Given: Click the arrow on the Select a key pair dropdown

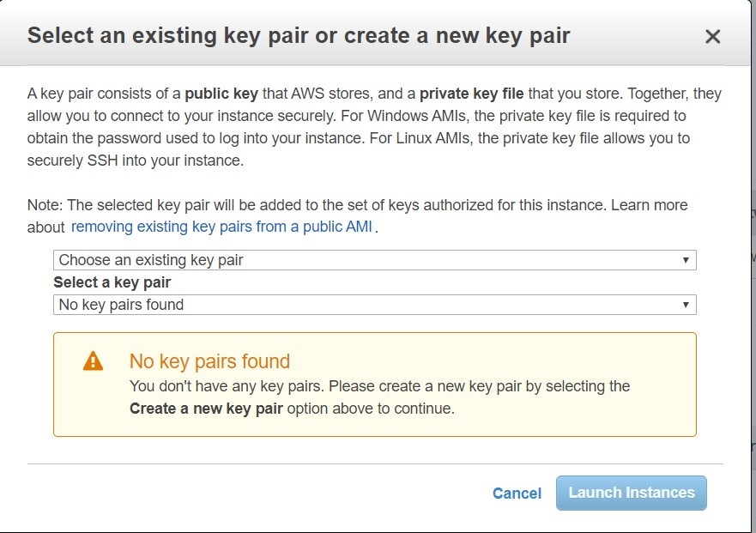Looking at the screenshot, I should [x=686, y=305].
